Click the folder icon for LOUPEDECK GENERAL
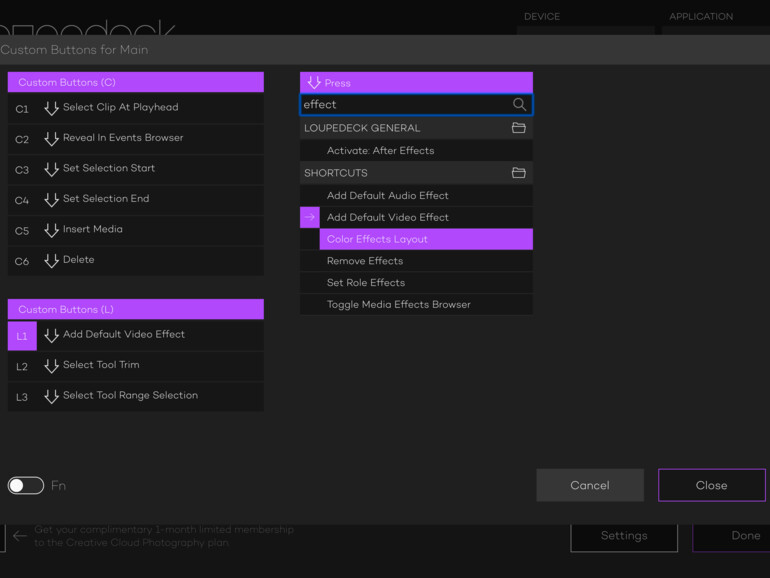The width and height of the screenshot is (770, 578). point(519,128)
